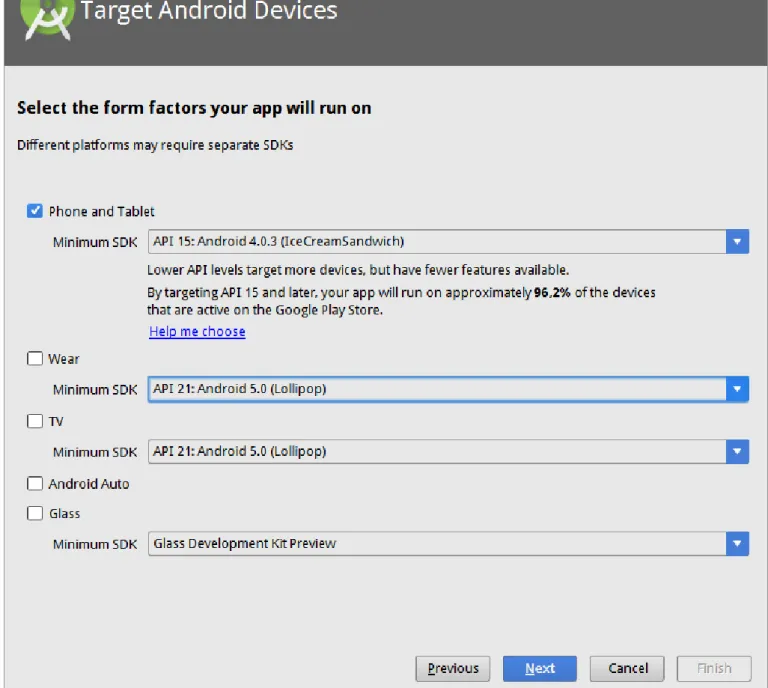Uncheck the Phone and Tablet checkbox
This screenshot has height=688, width=768.
[x=34, y=211]
